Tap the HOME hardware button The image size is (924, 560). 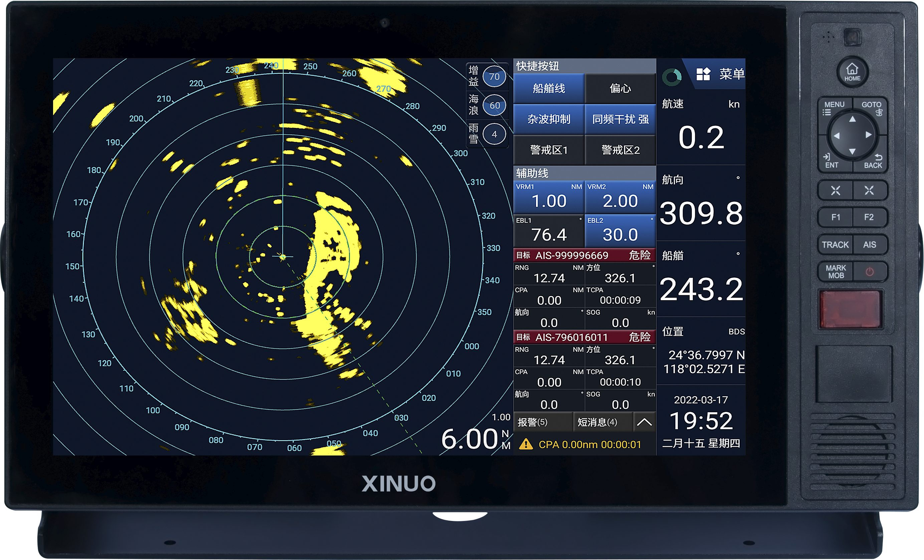click(852, 72)
